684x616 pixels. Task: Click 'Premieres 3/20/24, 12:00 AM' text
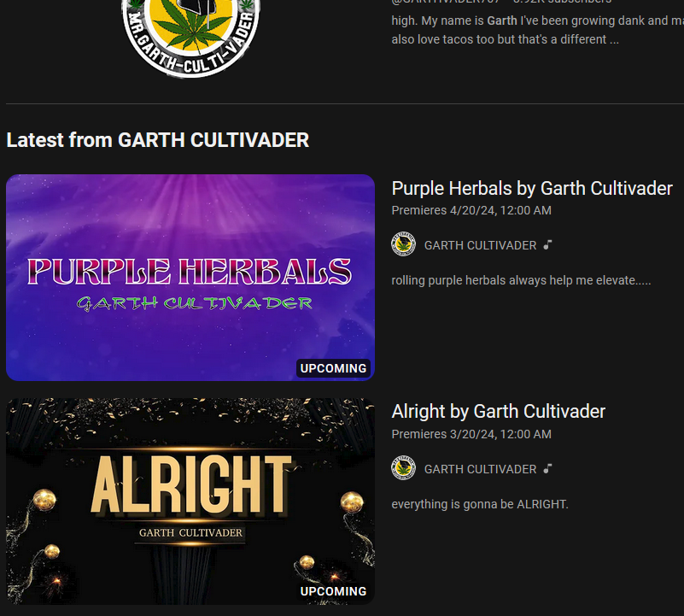click(x=471, y=434)
